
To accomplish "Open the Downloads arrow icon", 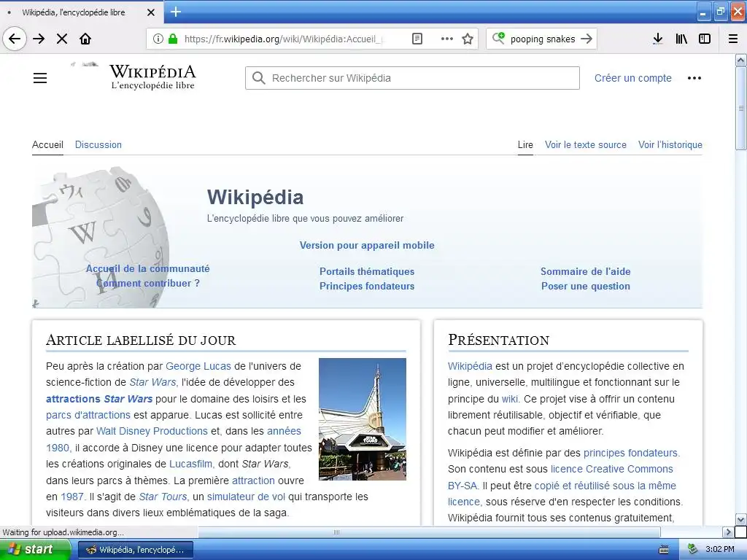I will tap(658, 39).
